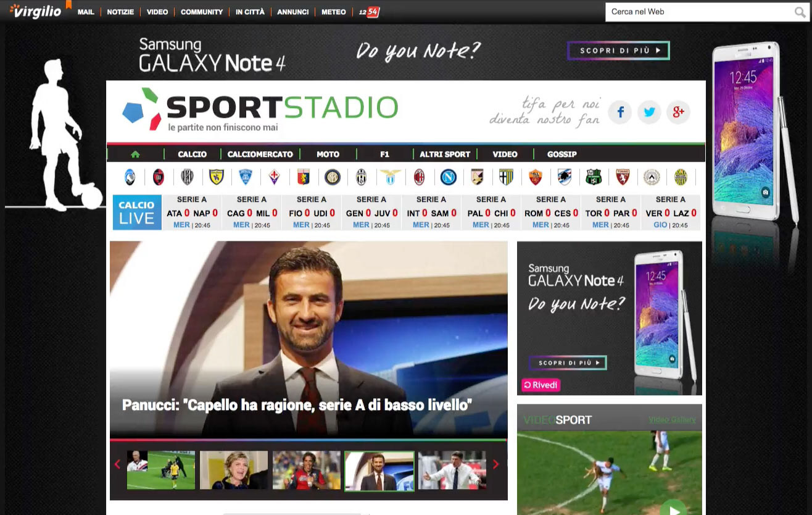Select the Cagliari crest in the team row
812x515 pixels.
pyautogui.click(x=159, y=177)
